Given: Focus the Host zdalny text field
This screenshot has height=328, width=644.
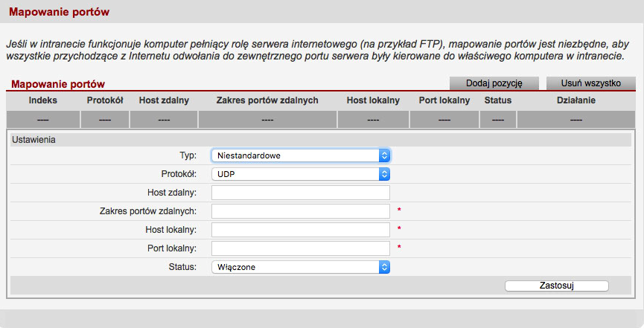Looking at the screenshot, I should coord(301,193).
